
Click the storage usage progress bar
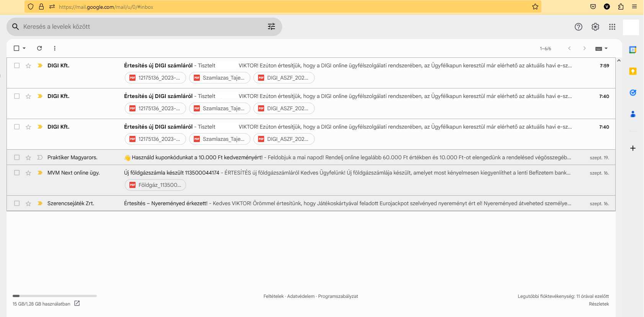pyautogui.click(x=55, y=296)
